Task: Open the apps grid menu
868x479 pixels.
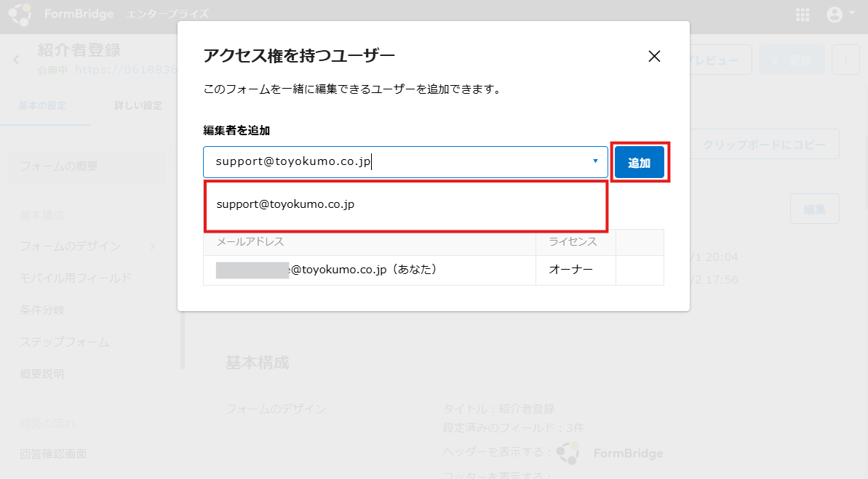Action: point(803,15)
